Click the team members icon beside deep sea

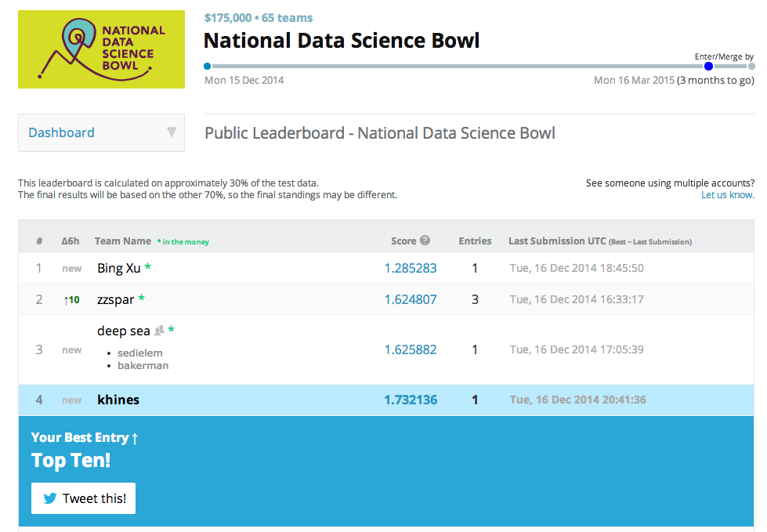(159, 331)
